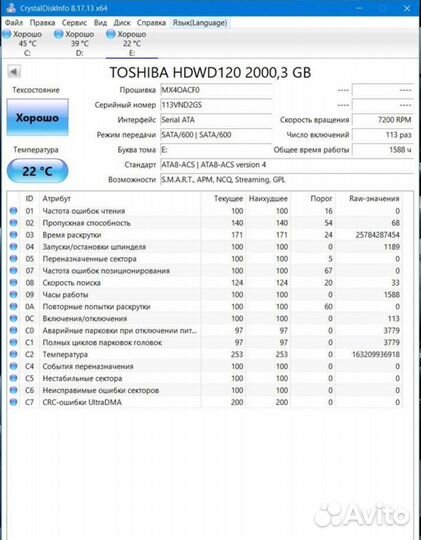Click status icon for CRC-ошибки UltraDMA row
Viewport: 421px width, 540px height.
click(13, 402)
